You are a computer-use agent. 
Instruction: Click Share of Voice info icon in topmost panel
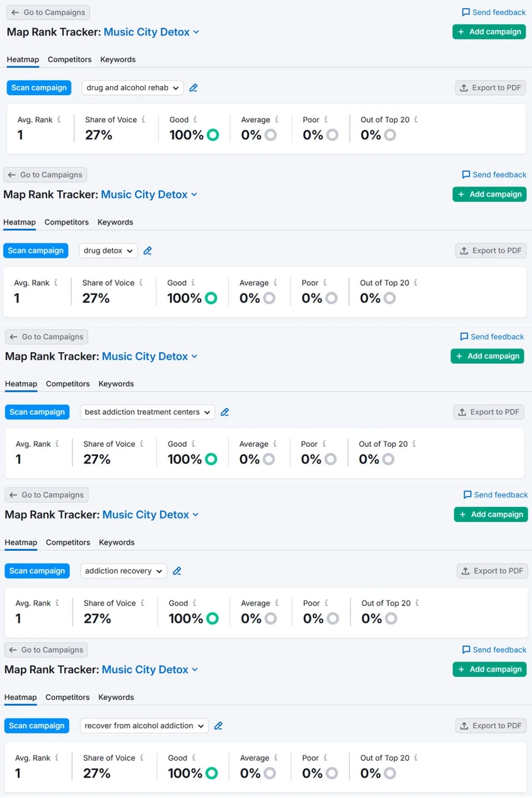[143, 119]
